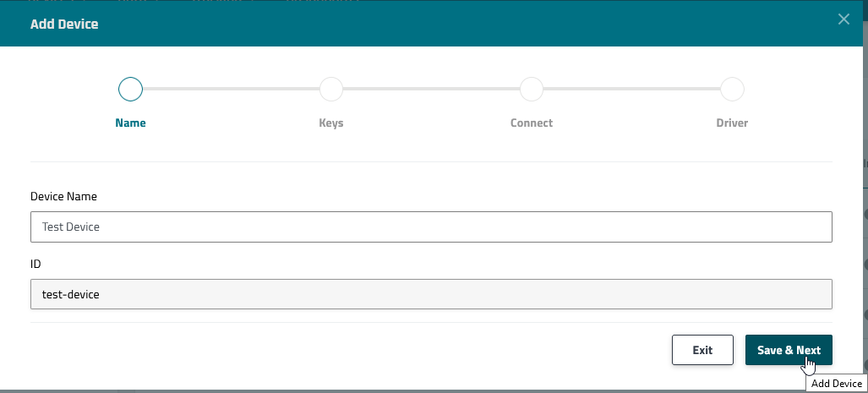The width and height of the screenshot is (868, 393).
Task: Select the Keys step circle
Action: [330, 89]
